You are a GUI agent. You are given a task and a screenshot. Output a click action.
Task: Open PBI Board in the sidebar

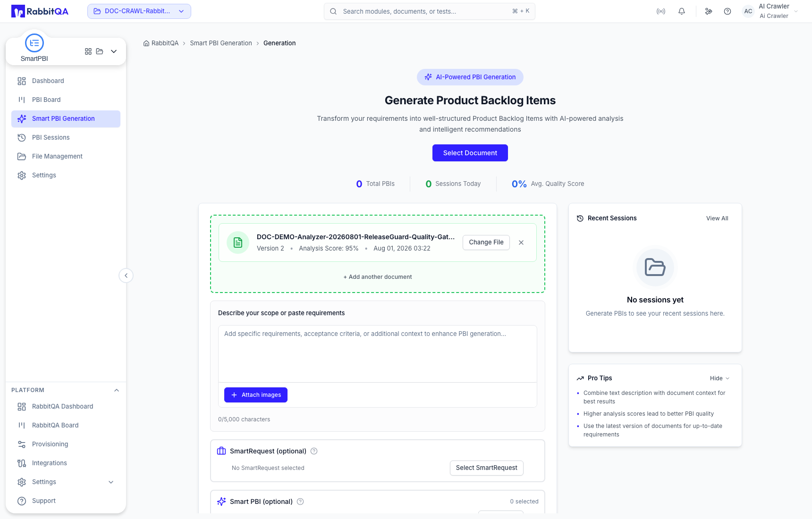click(66, 100)
